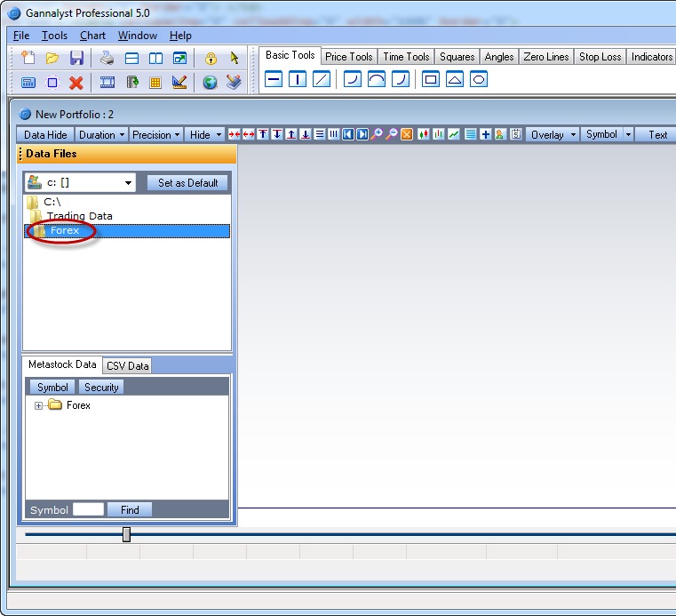Expand the Forex node in Metastock list
Viewport: 676px width, 616px height.
pyautogui.click(x=38, y=405)
